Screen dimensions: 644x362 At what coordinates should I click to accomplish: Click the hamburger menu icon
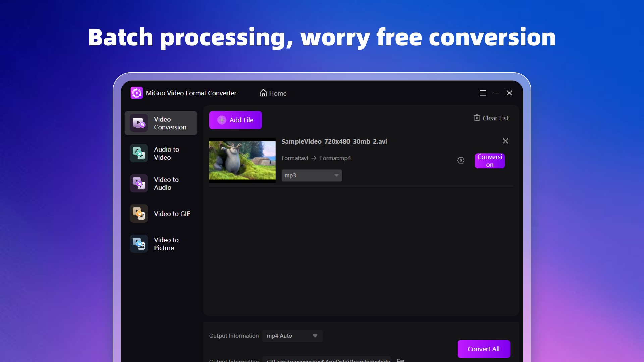pos(483,93)
